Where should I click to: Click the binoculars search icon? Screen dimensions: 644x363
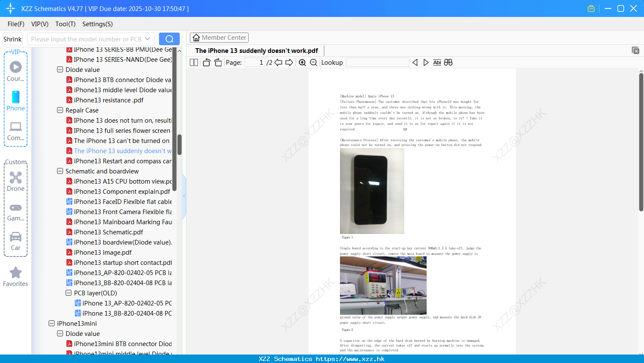448,63
